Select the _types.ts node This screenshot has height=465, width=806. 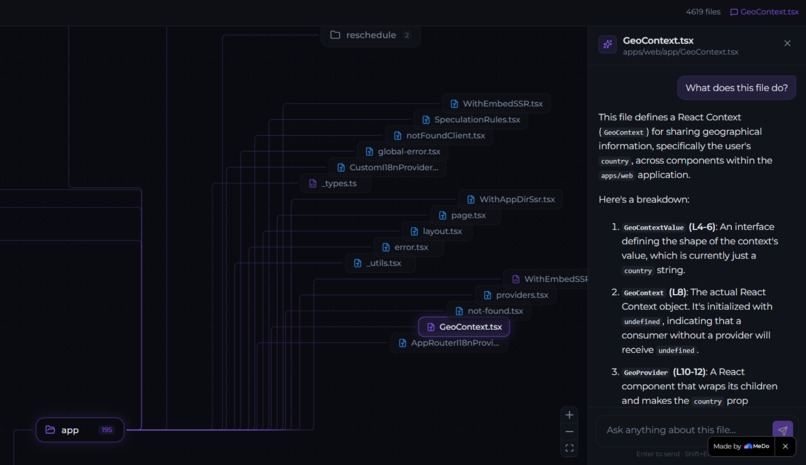[x=335, y=183]
